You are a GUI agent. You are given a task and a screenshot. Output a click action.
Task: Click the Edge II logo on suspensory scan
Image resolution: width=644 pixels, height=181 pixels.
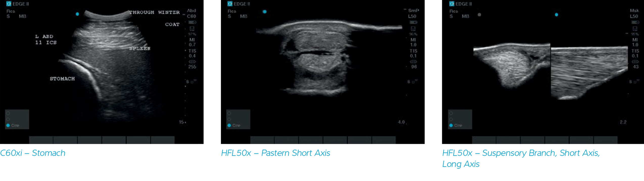pos(452,4)
